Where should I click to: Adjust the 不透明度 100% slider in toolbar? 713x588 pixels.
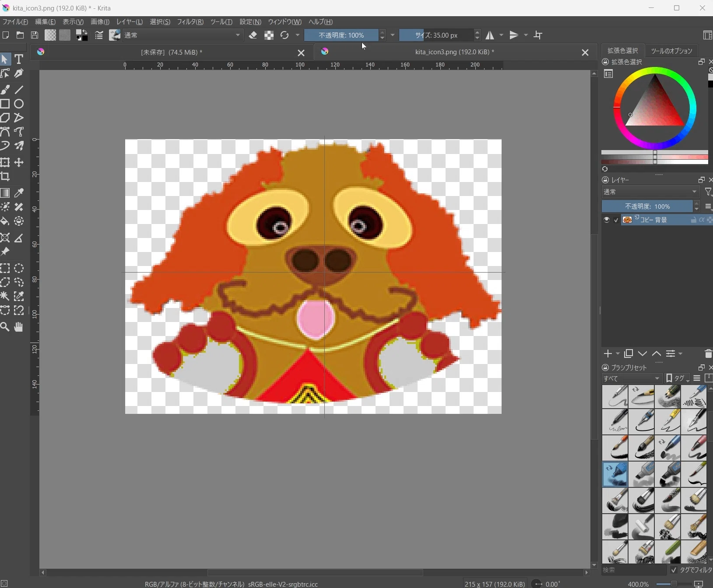pyautogui.click(x=341, y=35)
